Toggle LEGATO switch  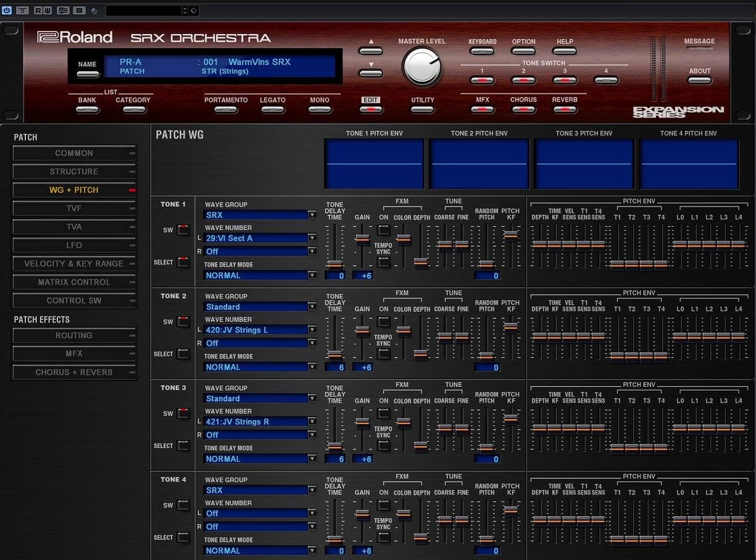click(272, 110)
